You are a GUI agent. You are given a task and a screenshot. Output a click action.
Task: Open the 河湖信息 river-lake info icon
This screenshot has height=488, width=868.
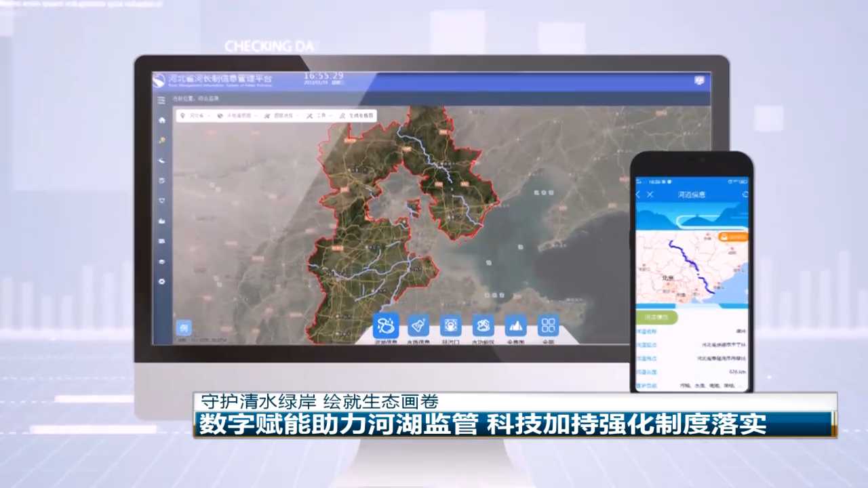tap(386, 326)
